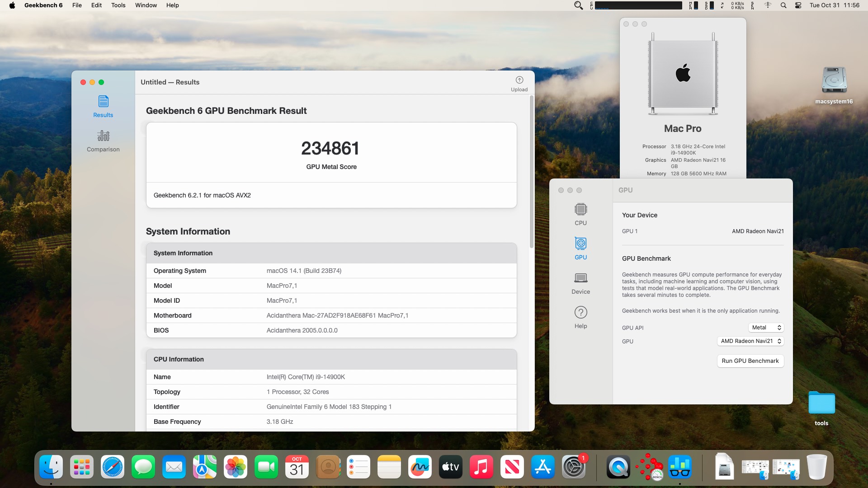This screenshot has height=488, width=868.
Task: Open the Window menu
Action: (146, 5)
